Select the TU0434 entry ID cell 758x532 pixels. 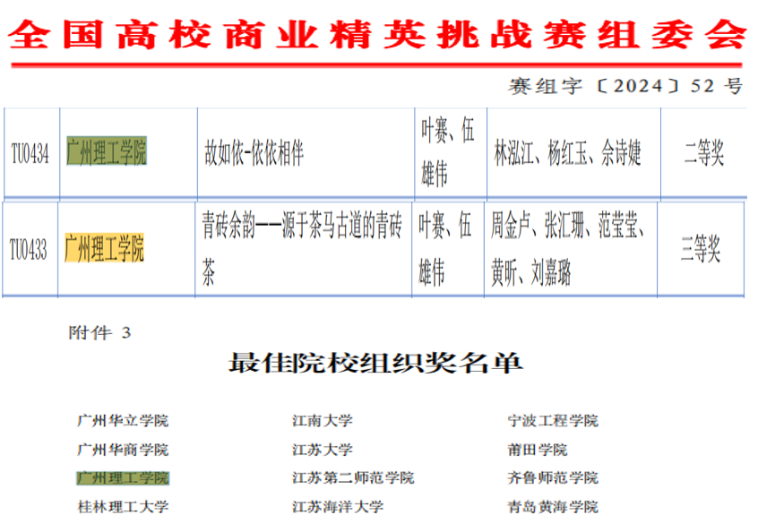[30, 154]
